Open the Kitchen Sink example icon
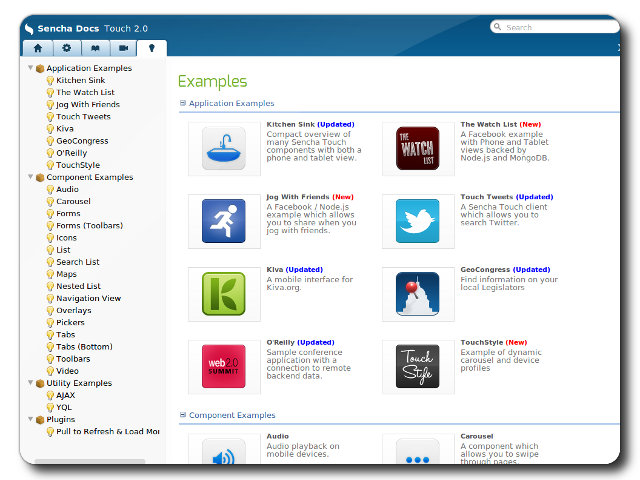The width and height of the screenshot is (640, 480). (224, 149)
